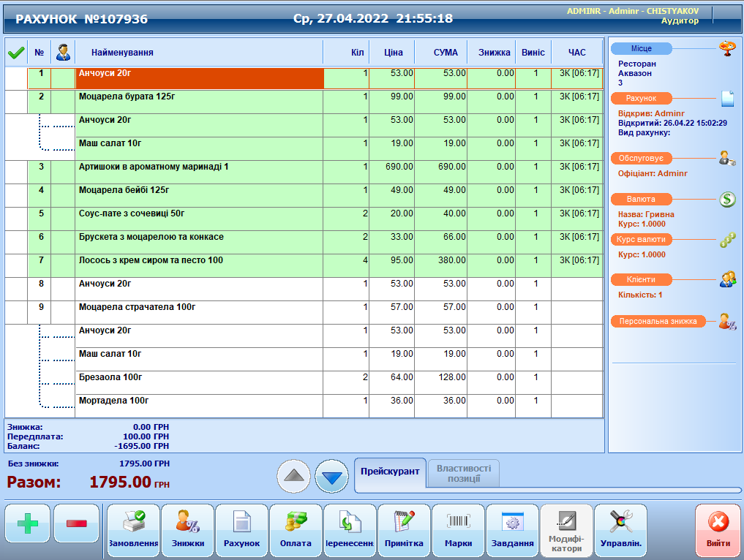Viewport: 744px width, 560px height.
Task: Toggle the checkbox for row 3 Артишоки
Action: [16, 171]
